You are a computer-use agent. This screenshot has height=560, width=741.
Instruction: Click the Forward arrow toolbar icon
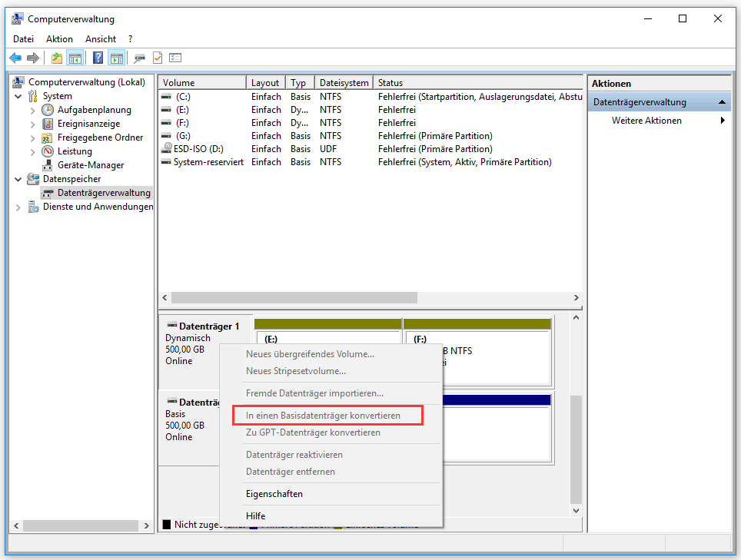pos(32,58)
